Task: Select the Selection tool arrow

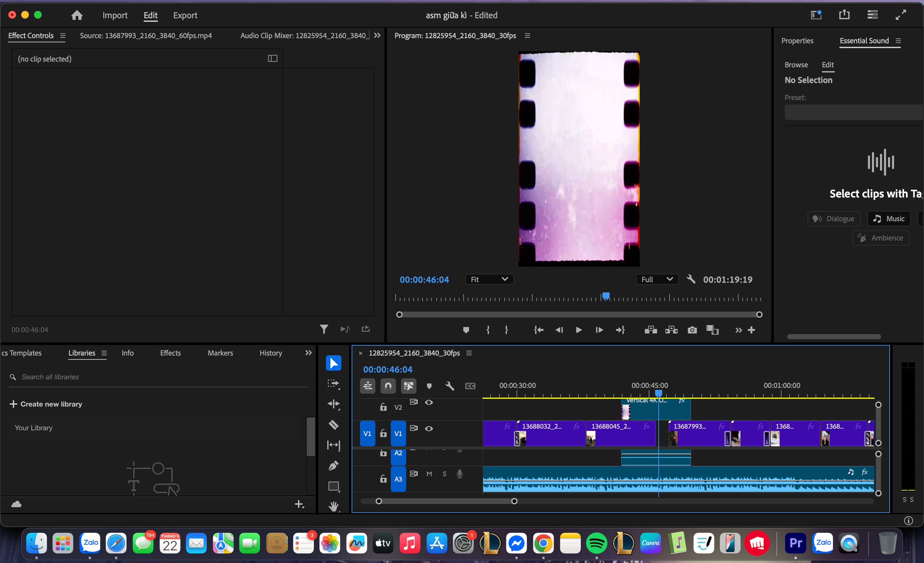Action: 333,363
